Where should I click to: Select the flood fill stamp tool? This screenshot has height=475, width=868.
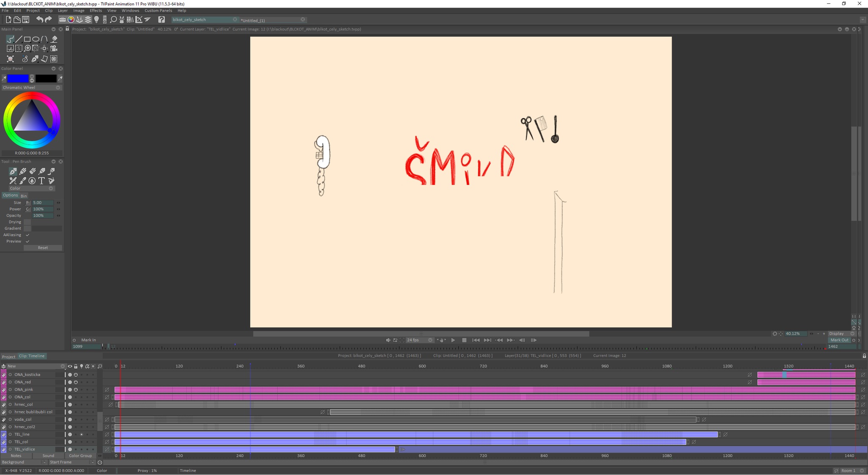[54, 39]
